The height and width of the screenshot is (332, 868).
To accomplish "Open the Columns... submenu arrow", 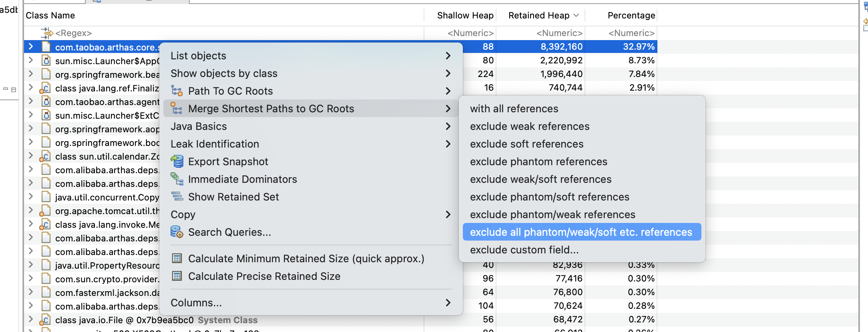I will coord(448,303).
